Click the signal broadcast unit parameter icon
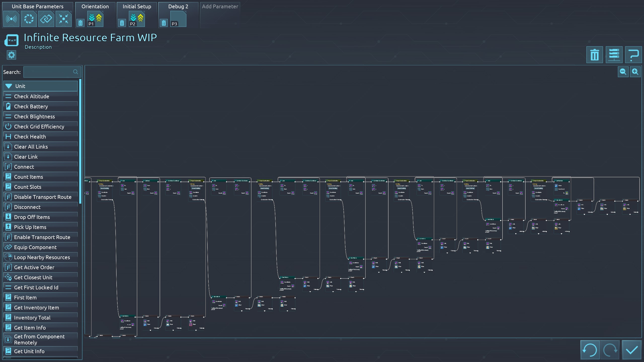Screen dimensions: 644x362 coord(11,19)
